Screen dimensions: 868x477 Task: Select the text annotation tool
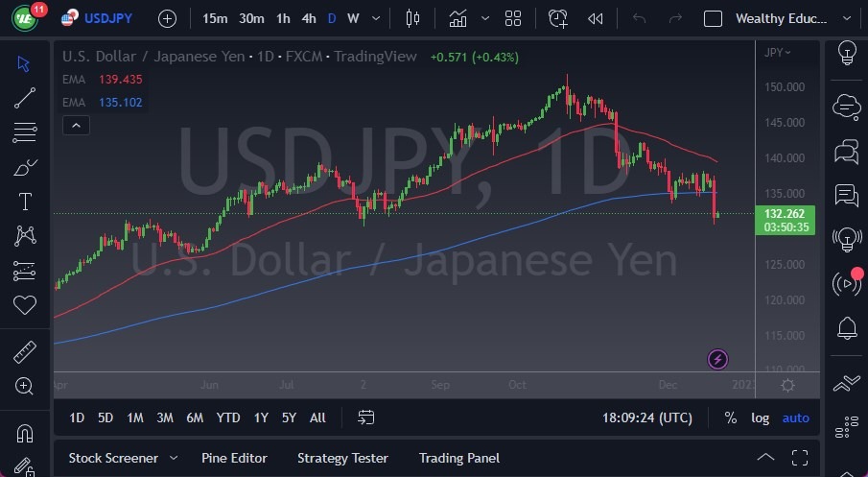[25, 202]
